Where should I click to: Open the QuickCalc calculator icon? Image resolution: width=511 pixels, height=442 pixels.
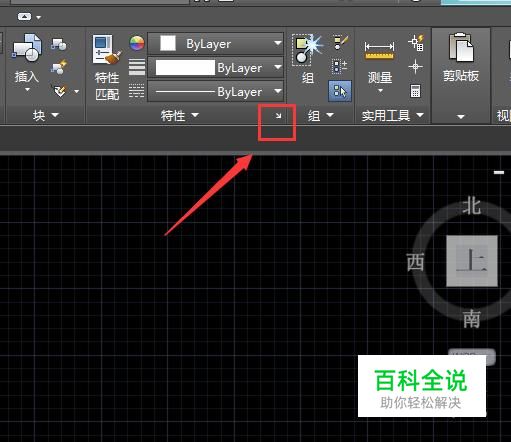click(x=415, y=91)
